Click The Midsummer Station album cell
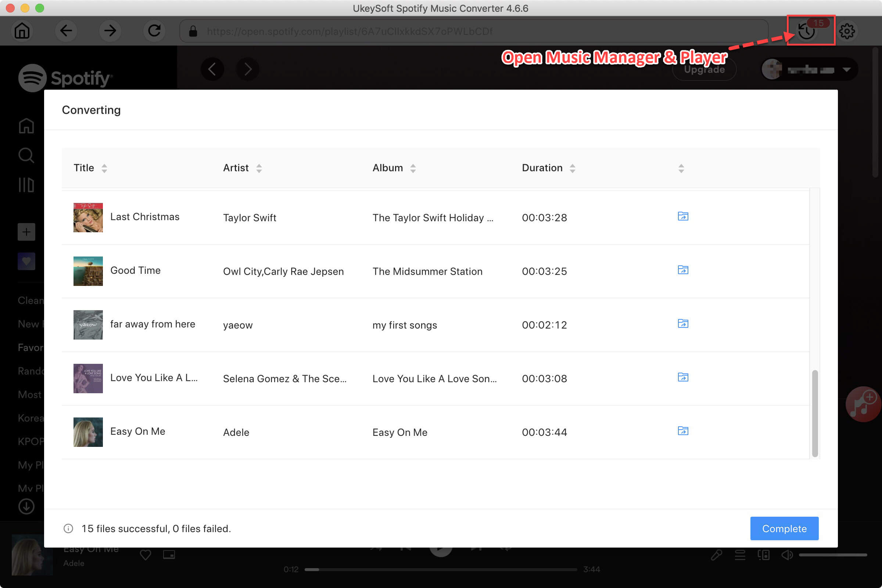The width and height of the screenshot is (882, 588). tap(427, 271)
